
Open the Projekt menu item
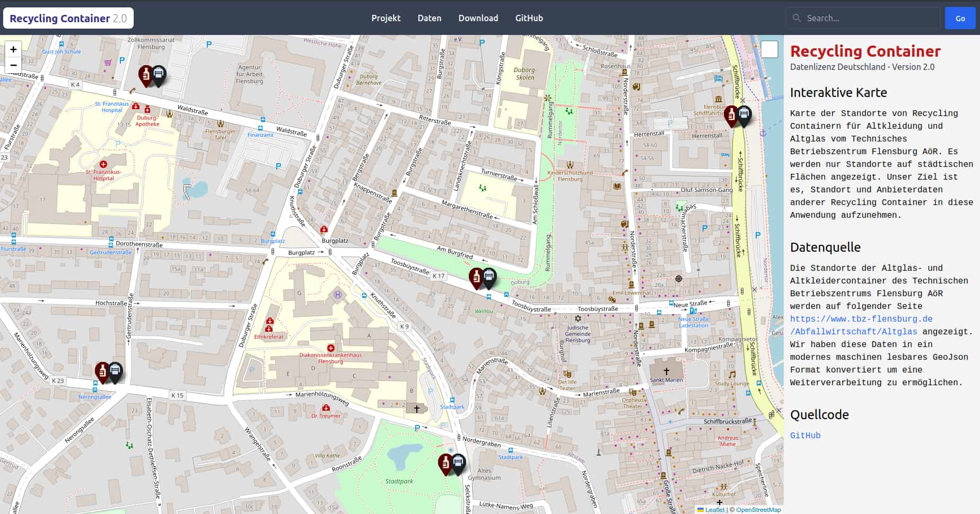386,17
